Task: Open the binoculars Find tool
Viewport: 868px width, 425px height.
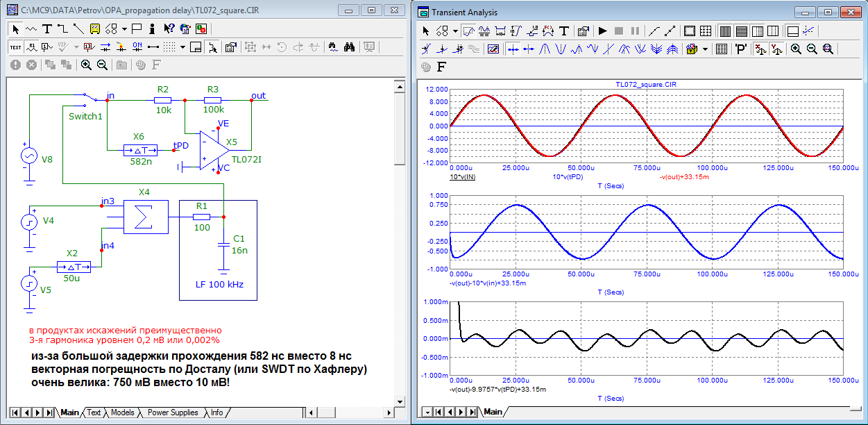Action: pyautogui.click(x=350, y=47)
